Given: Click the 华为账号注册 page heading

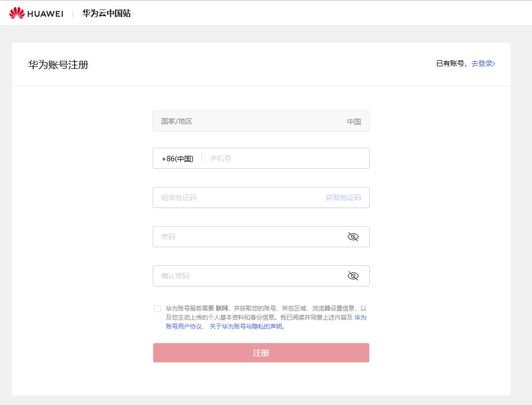Looking at the screenshot, I should [58, 65].
